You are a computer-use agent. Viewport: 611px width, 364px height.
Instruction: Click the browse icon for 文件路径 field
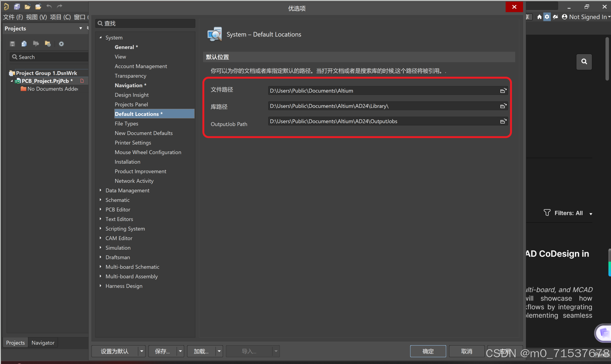[x=503, y=91]
